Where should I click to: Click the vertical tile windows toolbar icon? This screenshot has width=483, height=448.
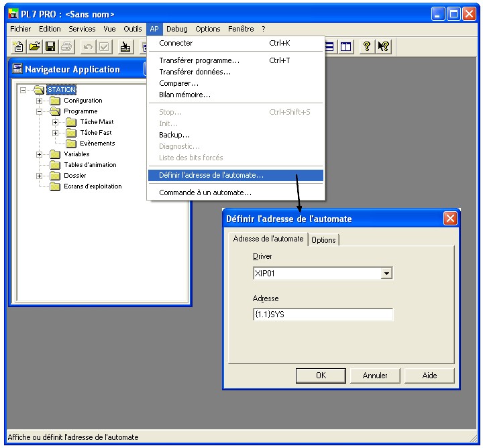(x=345, y=47)
